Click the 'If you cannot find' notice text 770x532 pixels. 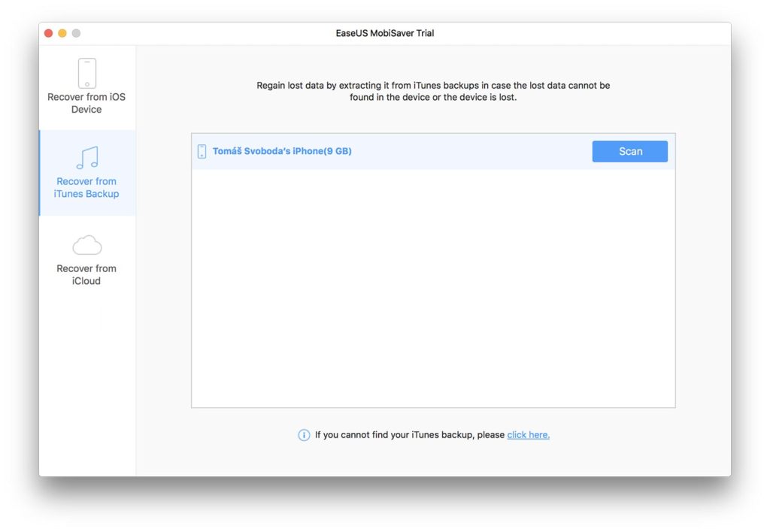[410, 435]
